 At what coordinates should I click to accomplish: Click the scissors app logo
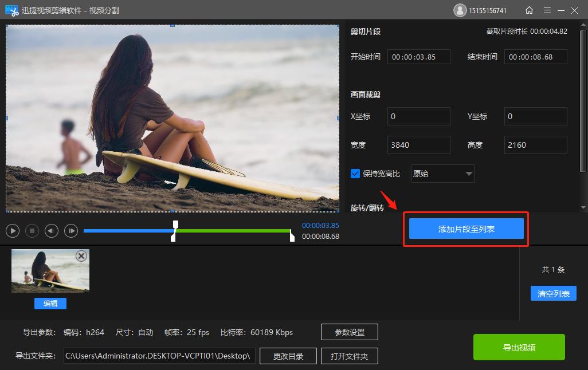(x=11, y=10)
